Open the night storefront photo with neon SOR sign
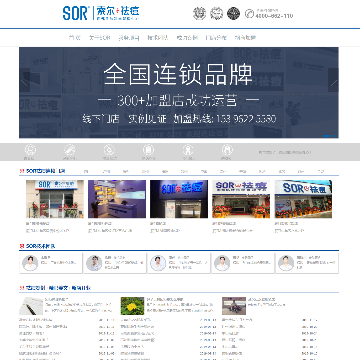 179,199
